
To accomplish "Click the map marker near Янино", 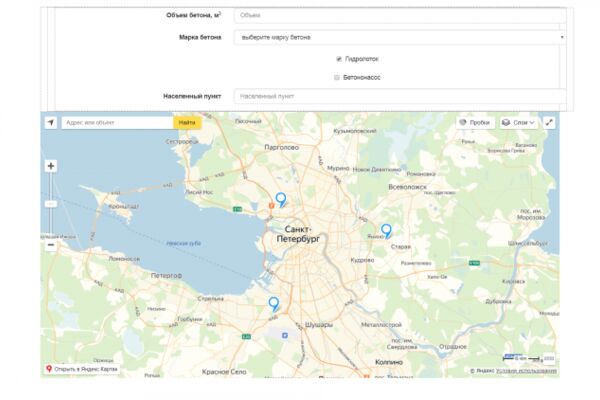I will (x=386, y=231).
